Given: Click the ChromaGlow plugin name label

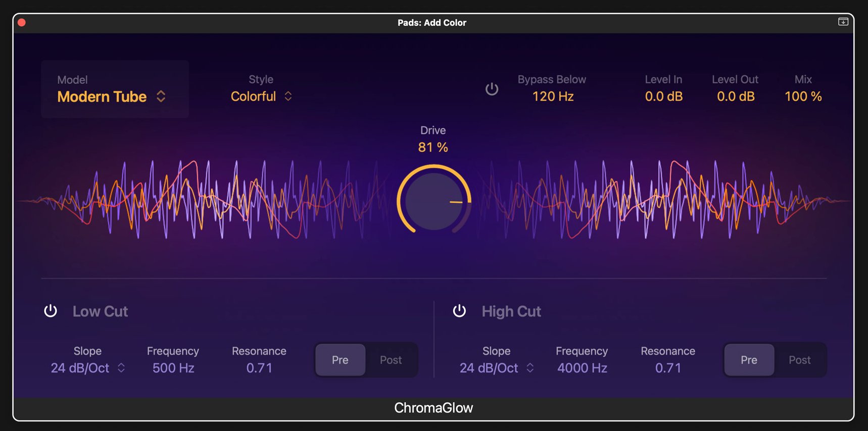Looking at the screenshot, I should point(433,408).
